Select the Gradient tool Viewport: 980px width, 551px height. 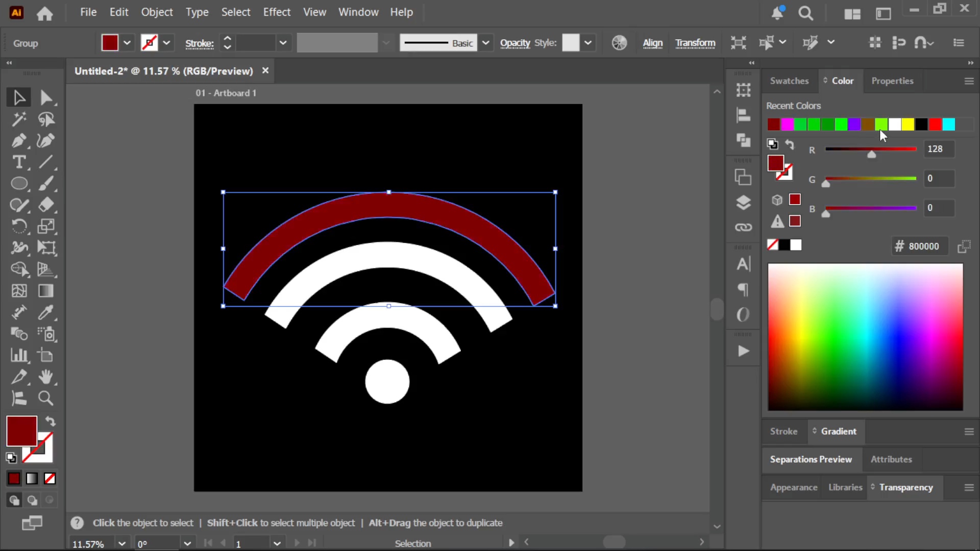(46, 291)
